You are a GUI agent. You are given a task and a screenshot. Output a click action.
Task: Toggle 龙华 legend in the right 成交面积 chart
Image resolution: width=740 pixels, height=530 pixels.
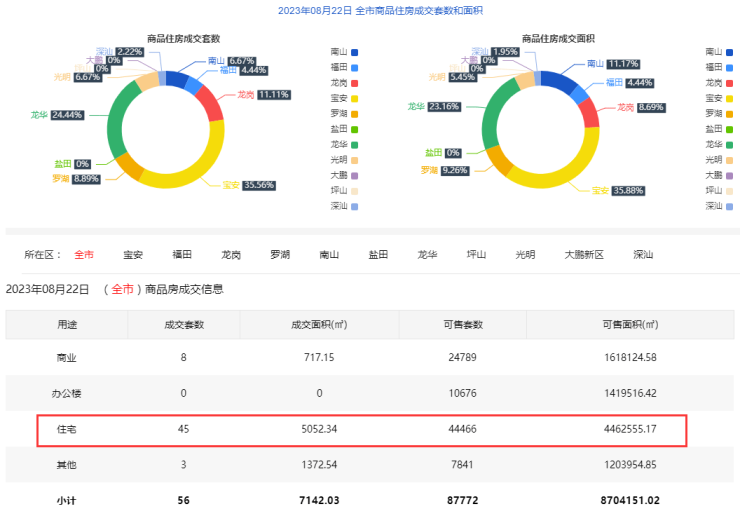719,144
